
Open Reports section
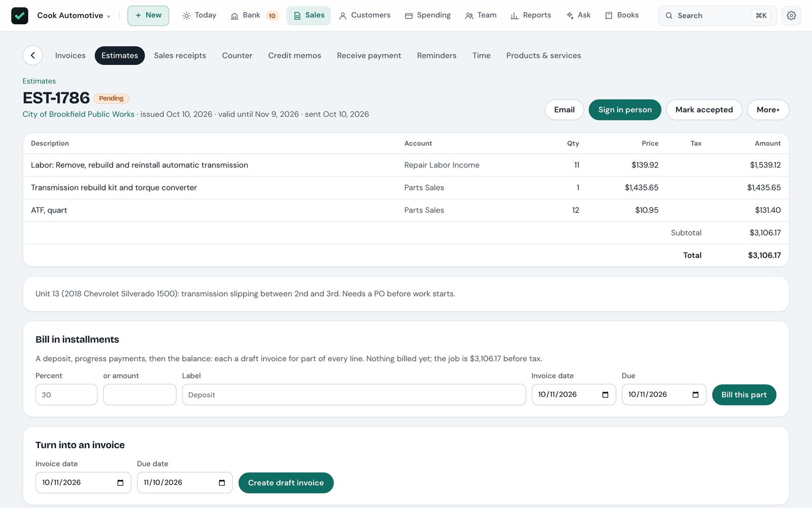click(x=531, y=16)
